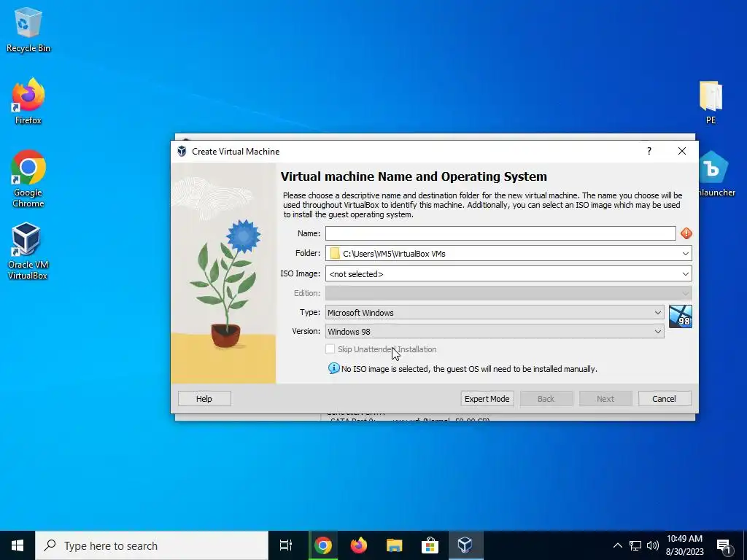Open the network tray icon
Screen dimensions: 747x560
tap(635, 545)
